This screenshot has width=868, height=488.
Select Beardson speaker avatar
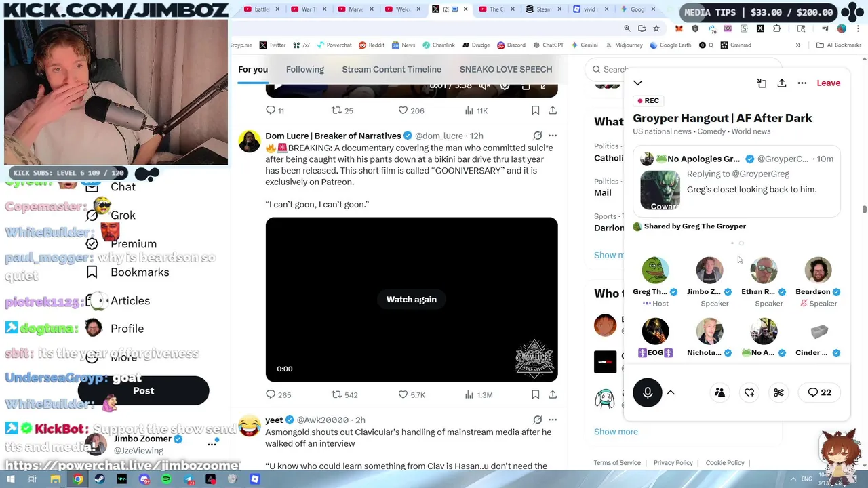coord(818,270)
